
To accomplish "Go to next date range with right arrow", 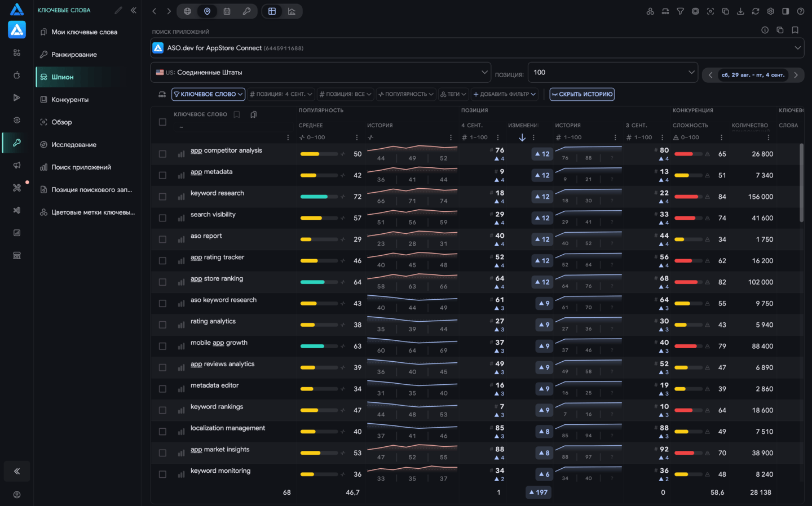I will point(796,75).
